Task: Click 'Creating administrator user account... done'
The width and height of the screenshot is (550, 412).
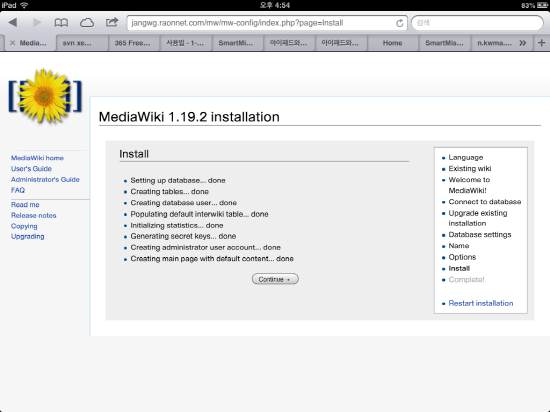Action: (x=206, y=248)
